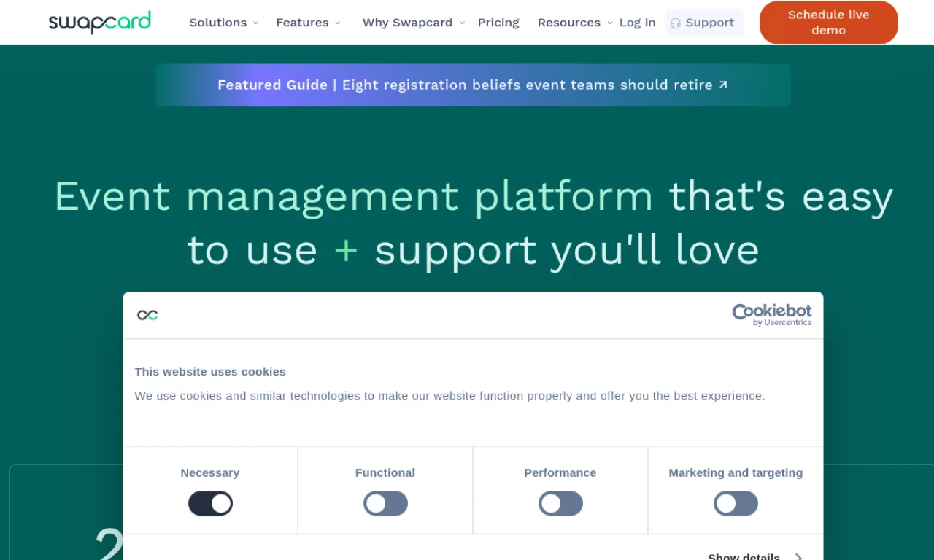Viewport: 934px width, 560px height.
Task: Open the Why Swapcard dropdown
Action: tap(414, 23)
